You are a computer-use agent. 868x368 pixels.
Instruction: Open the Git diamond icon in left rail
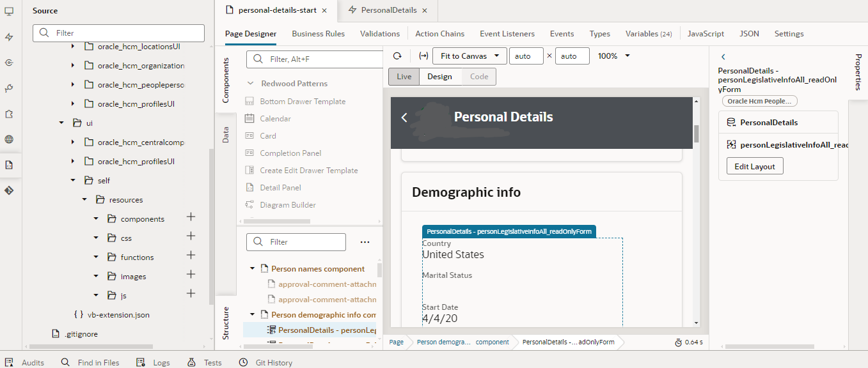point(9,190)
